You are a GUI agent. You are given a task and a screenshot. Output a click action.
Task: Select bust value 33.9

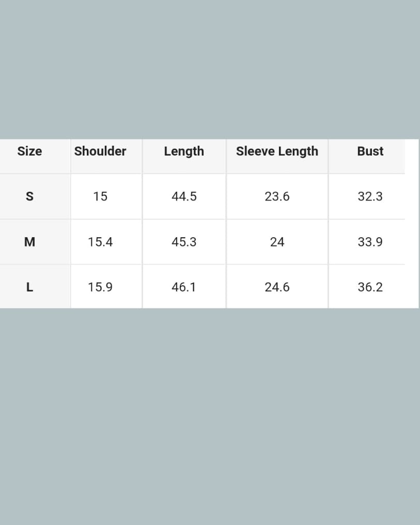coord(370,242)
